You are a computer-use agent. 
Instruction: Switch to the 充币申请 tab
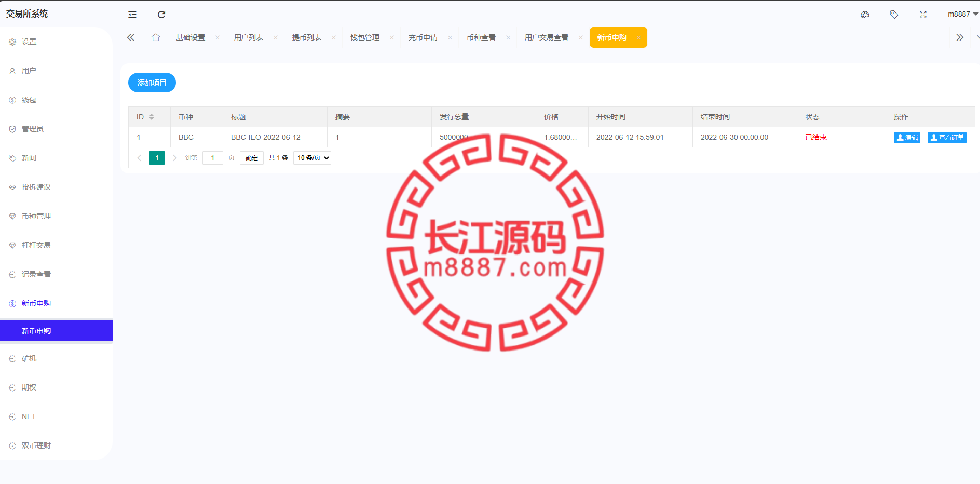(423, 37)
